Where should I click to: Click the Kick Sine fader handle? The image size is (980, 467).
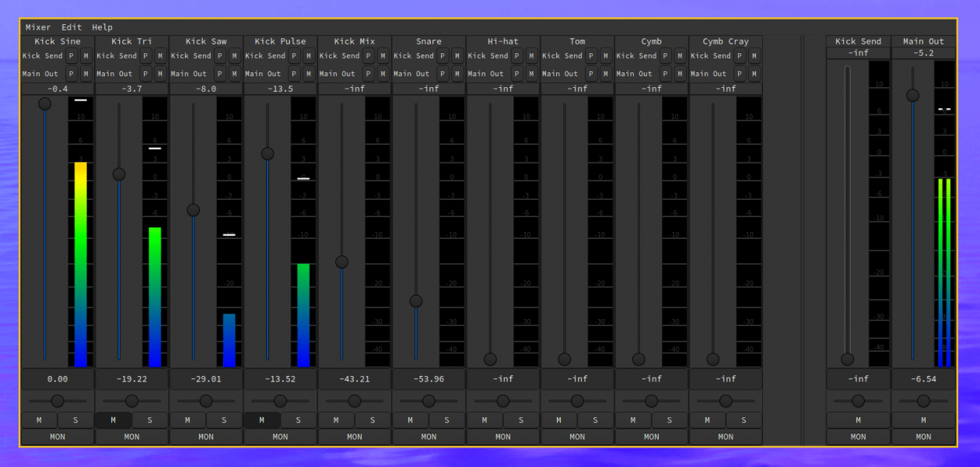click(45, 104)
